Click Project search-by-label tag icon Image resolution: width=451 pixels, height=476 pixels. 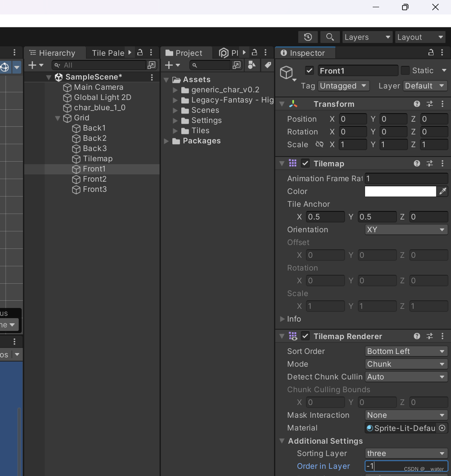[x=268, y=65]
